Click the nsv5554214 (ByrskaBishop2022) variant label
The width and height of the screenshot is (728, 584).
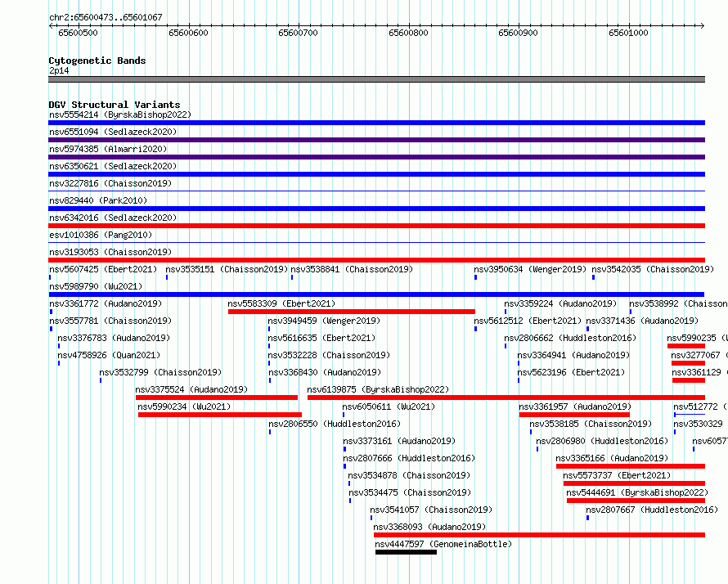(120, 115)
